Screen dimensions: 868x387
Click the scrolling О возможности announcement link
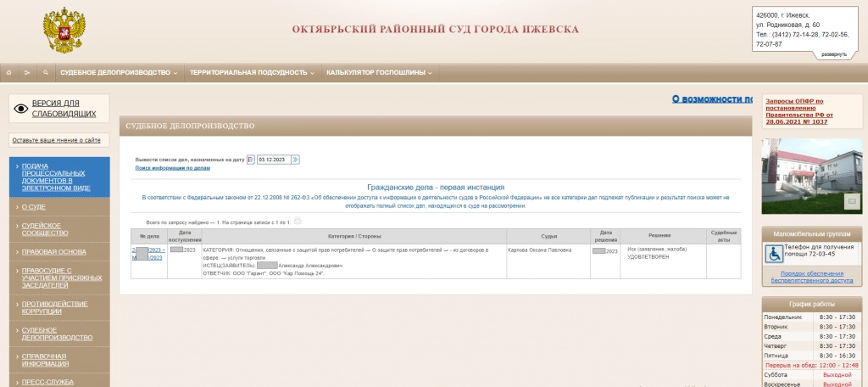(712, 99)
